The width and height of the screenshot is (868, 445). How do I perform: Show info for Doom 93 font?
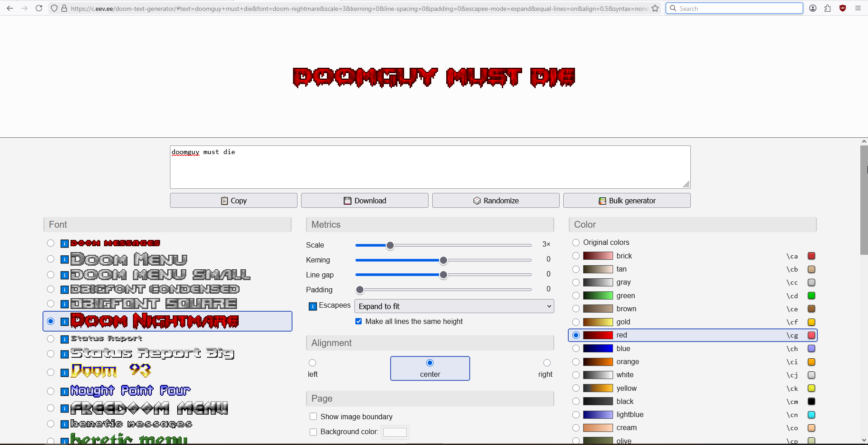tap(65, 373)
